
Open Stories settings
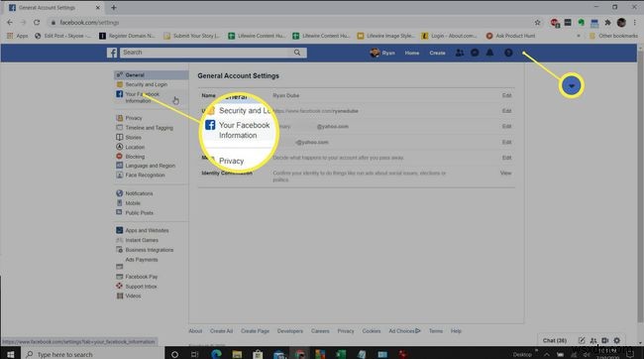133,137
